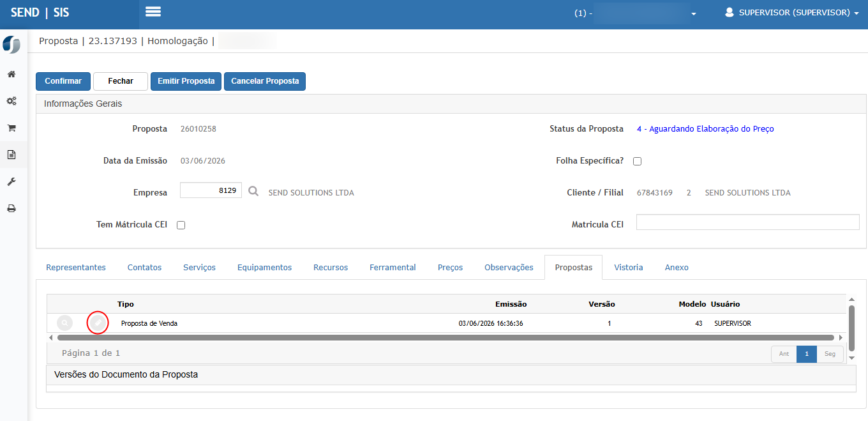Go to the home icon in sidebar
868x421 pixels.
tap(11, 74)
